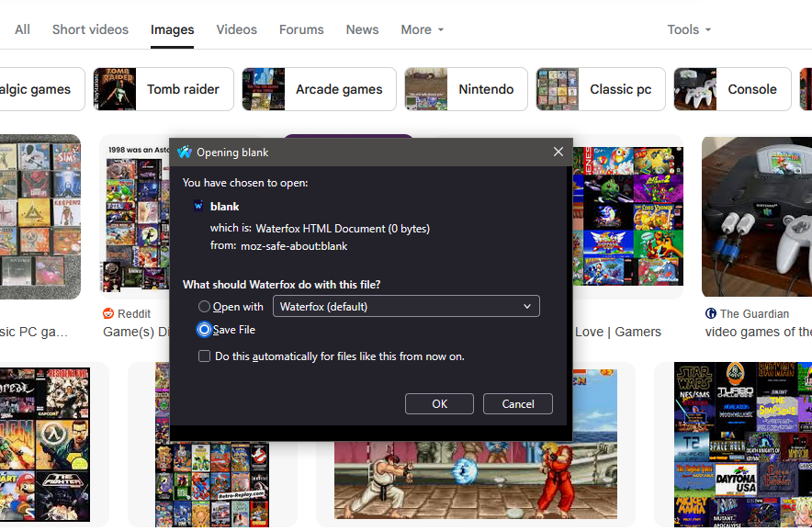This screenshot has height=531, width=812.
Task: Open the Videos search tab
Action: 237,29
